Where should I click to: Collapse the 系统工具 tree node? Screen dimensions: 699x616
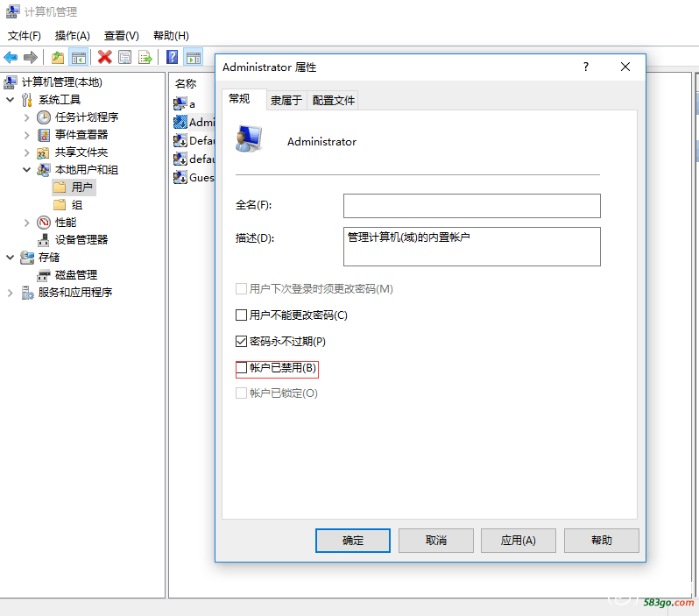[11, 100]
